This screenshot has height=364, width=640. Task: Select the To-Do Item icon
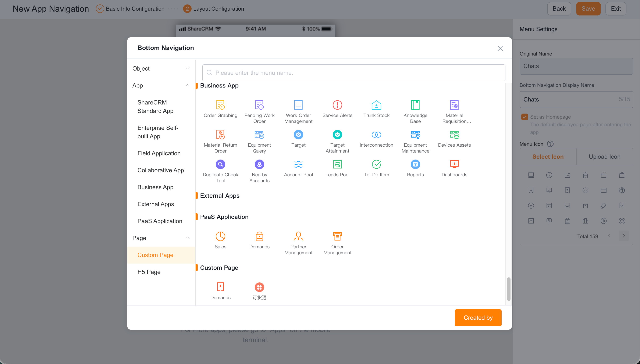(376, 164)
